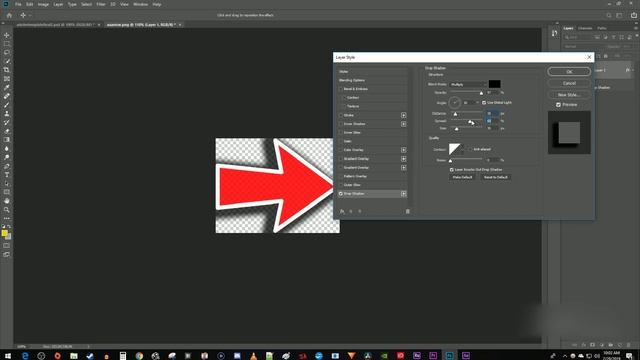
Task: Switch to the Paths tab
Action: coord(602,28)
